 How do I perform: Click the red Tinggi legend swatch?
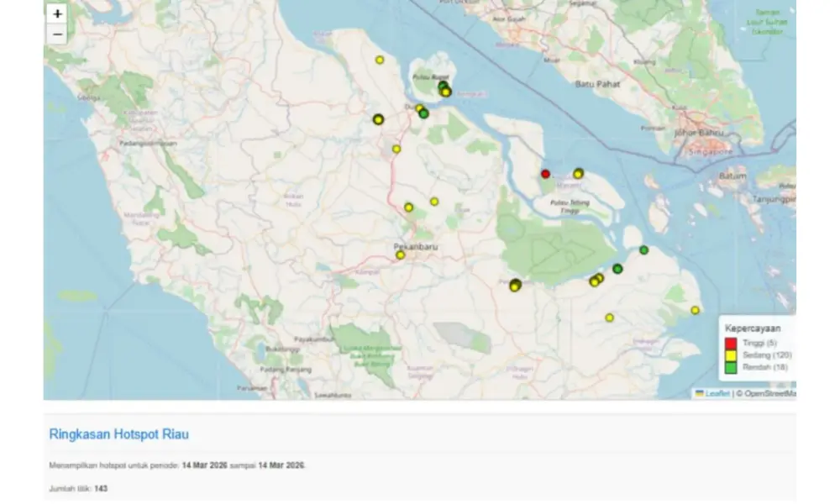731,344
